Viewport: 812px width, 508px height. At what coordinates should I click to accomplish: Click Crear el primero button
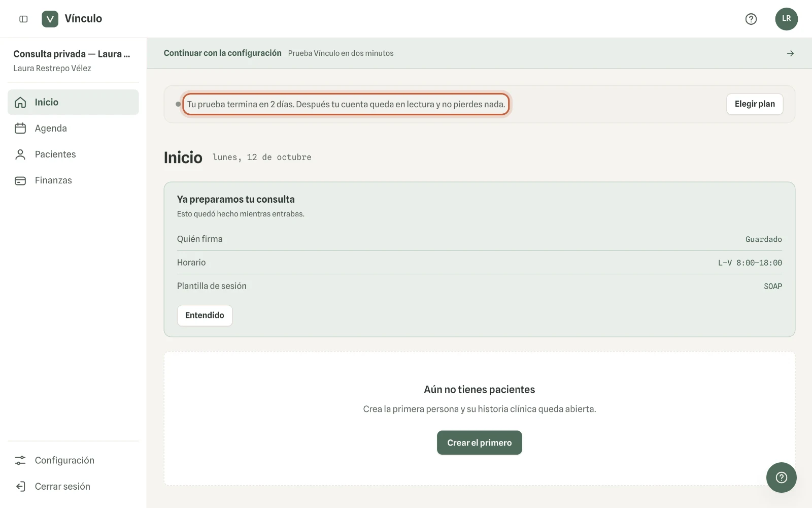pos(479,442)
